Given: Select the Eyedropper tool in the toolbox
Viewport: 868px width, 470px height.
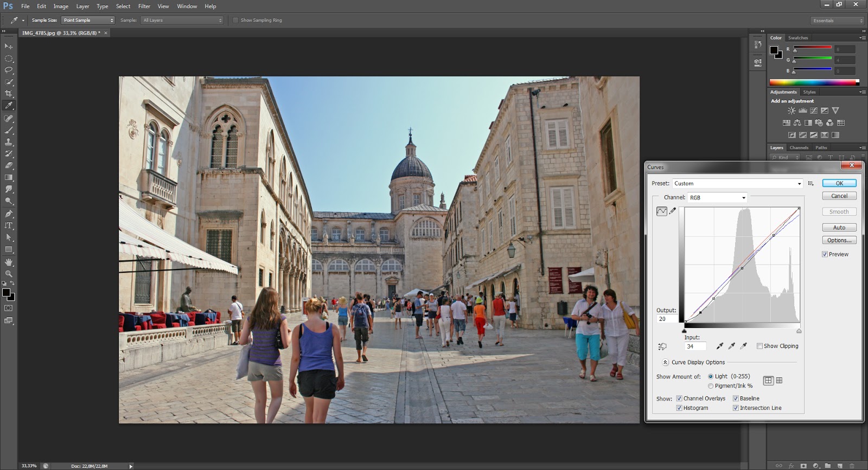Looking at the screenshot, I should [x=9, y=106].
